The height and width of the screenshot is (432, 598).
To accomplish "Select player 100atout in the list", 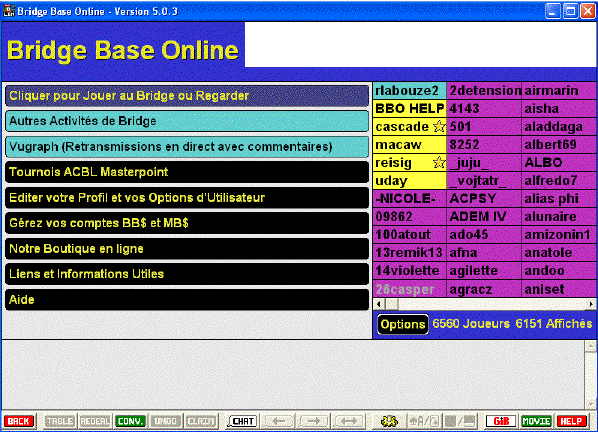I will click(x=410, y=234).
